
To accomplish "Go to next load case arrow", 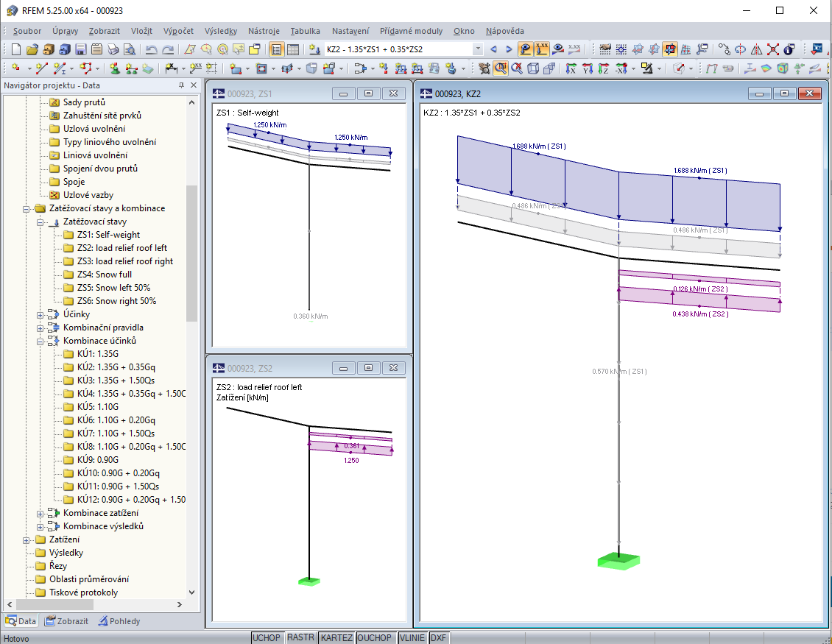I will [509, 49].
